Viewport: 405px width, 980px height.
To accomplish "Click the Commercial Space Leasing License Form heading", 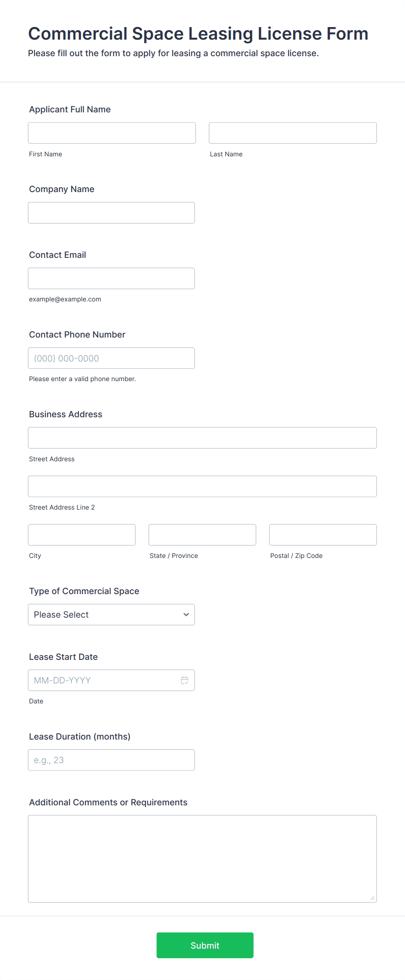I will coord(198,34).
